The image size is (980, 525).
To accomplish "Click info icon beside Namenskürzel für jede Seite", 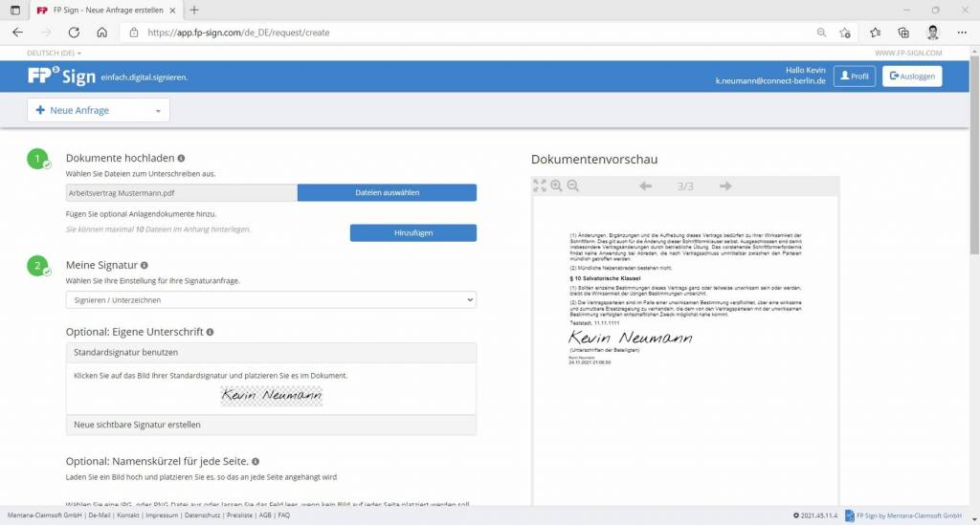I will tap(256, 461).
